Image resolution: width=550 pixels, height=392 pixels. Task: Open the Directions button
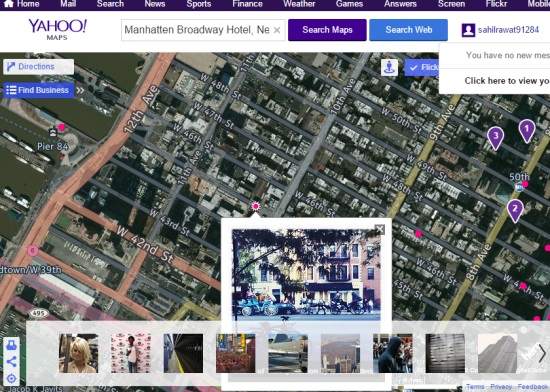click(x=39, y=67)
